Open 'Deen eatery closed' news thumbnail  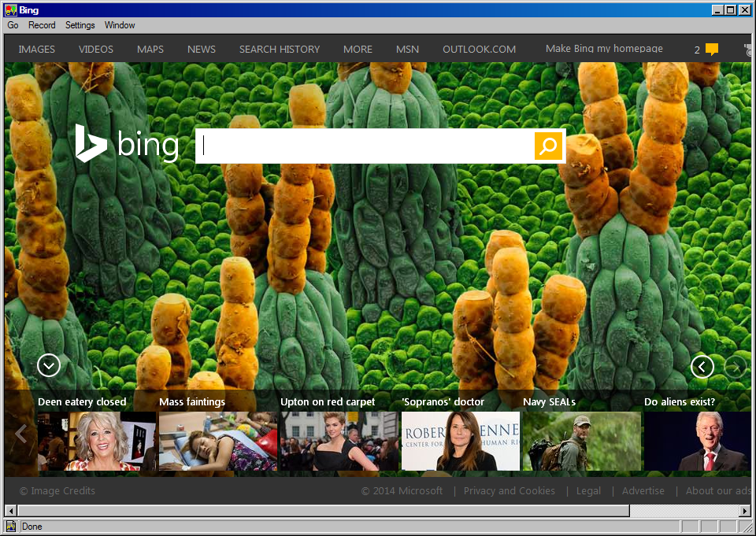pyautogui.click(x=96, y=441)
